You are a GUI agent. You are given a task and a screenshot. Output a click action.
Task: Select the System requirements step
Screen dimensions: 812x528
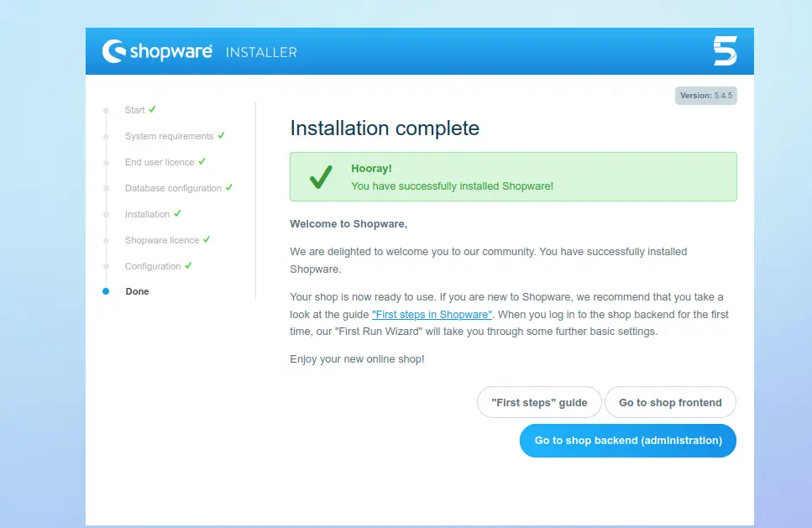tap(169, 136)
